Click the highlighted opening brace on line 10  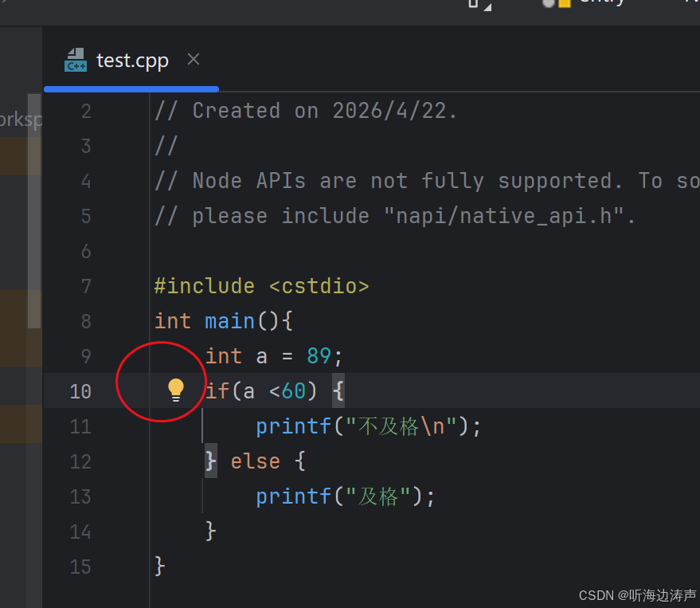(338, 391)
